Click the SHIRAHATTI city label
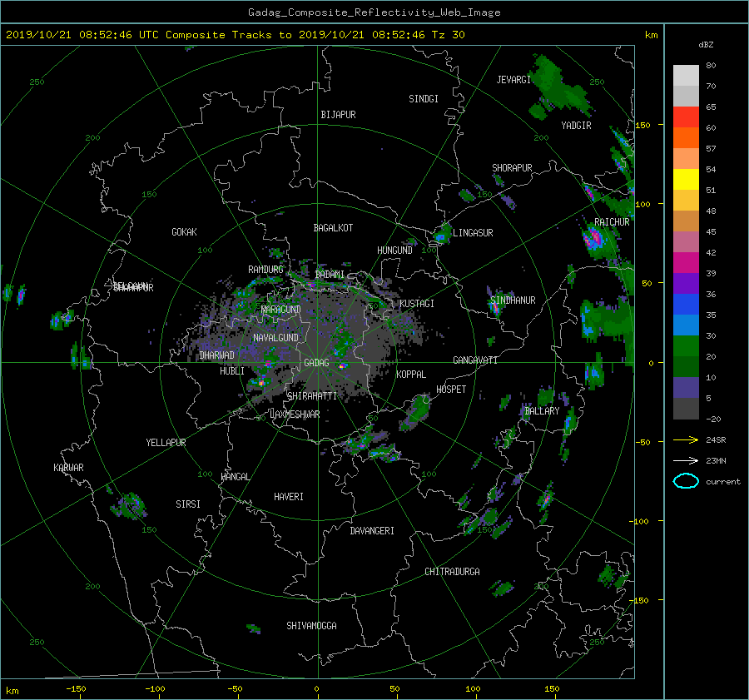The height and width of the screenshot is (700, 749). 312,396
